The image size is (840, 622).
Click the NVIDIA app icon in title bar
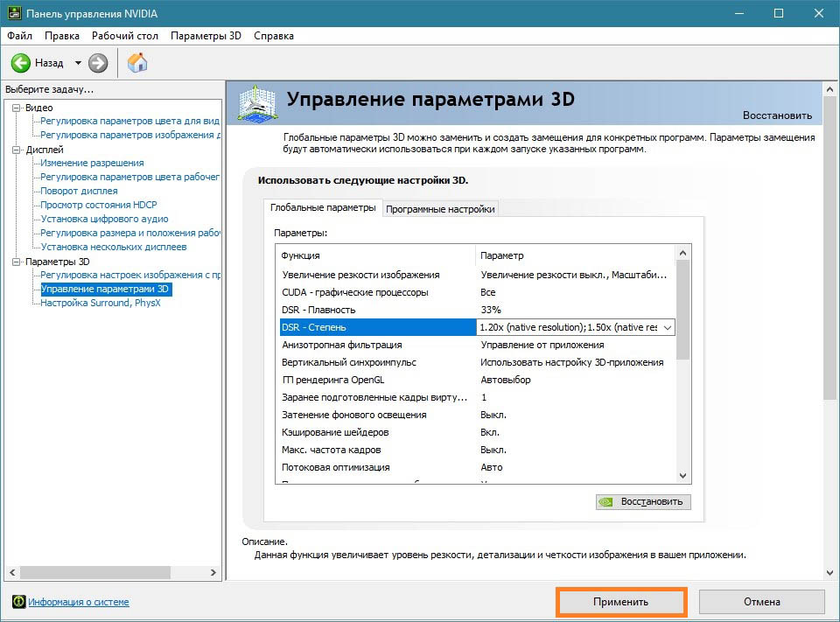[14, 13]
